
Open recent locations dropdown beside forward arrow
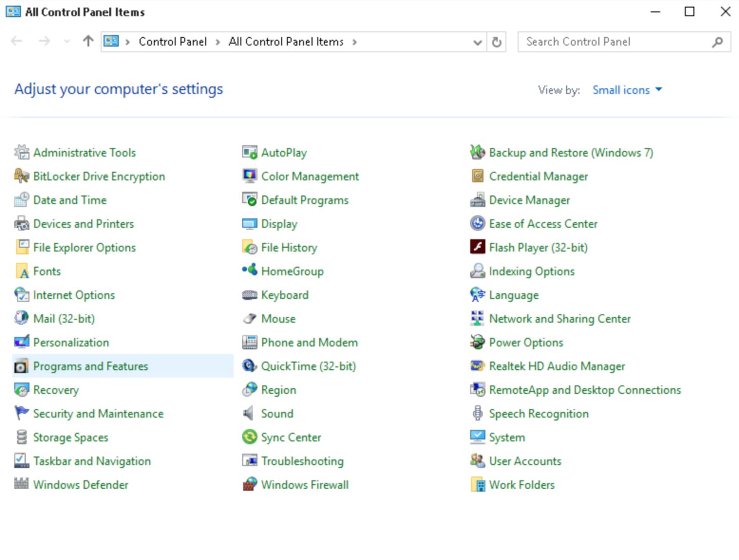click(x=67, y=42)
